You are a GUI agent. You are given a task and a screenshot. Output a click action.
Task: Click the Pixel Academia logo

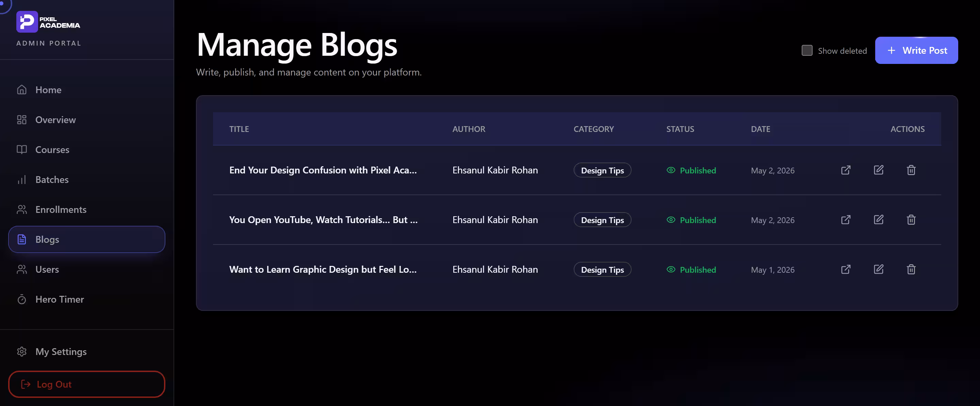point(48,22)
